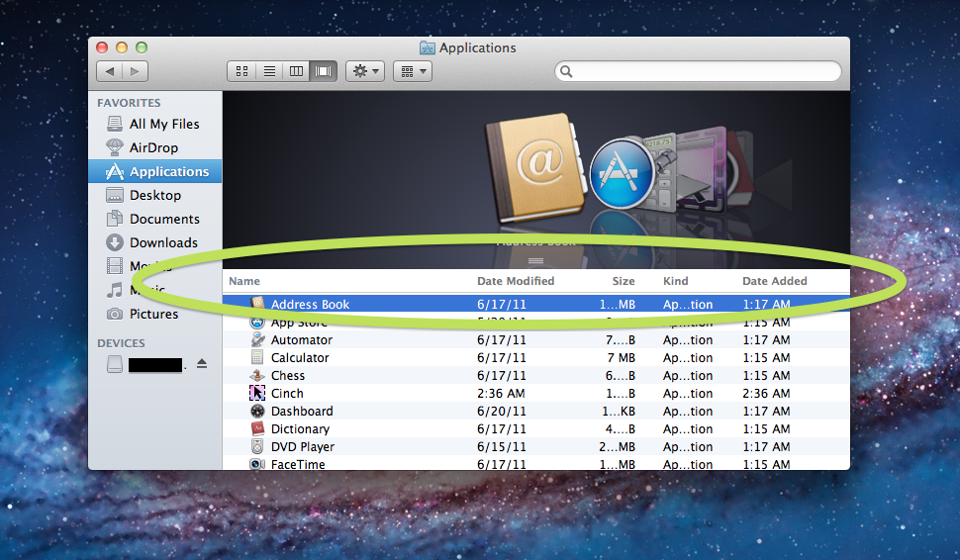Image resolution: width=960 pixels, height=560 pixels.
Task: Click the AirDrop parachute icon
Action: (x=115, y=147)
